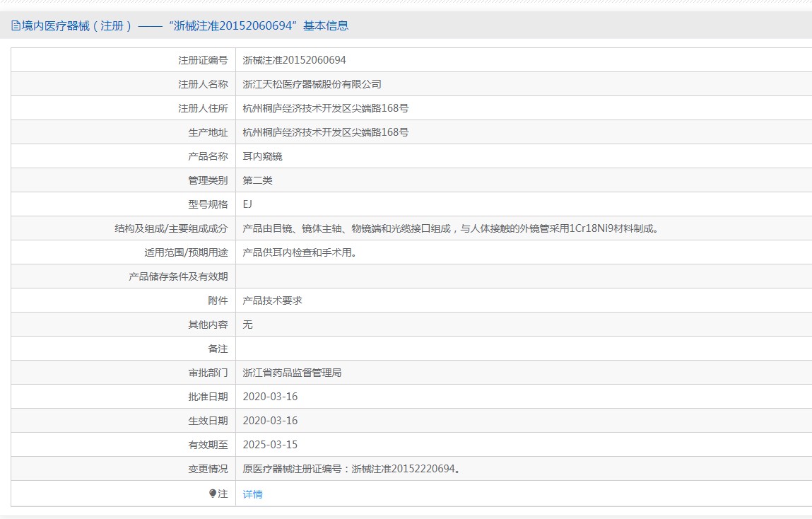Click the 有效期至 label

208,445
